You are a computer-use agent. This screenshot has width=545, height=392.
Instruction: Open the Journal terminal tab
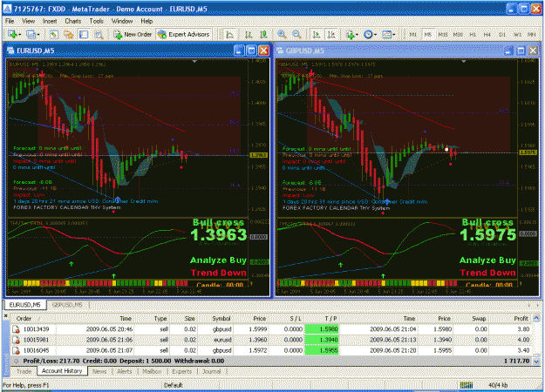tap(212, 371)
